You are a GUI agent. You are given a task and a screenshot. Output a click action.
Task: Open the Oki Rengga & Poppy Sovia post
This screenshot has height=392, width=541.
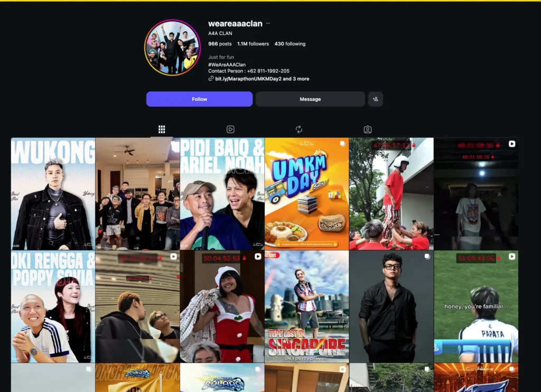[x=53, y=307]
